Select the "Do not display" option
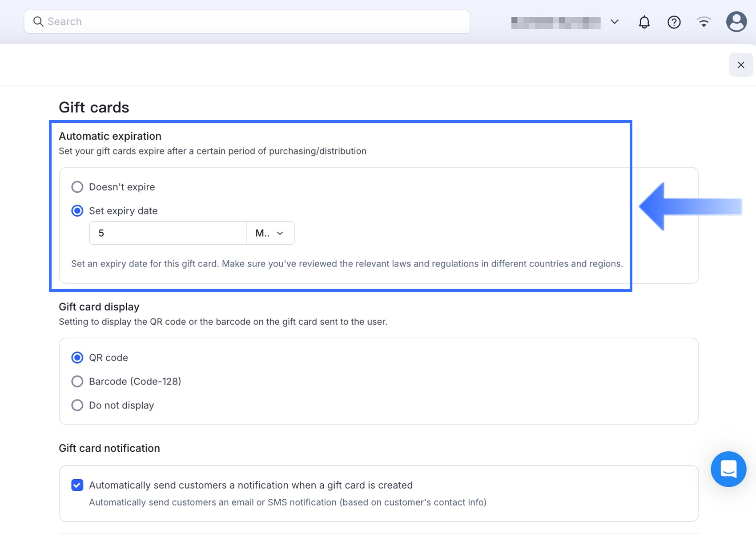This screenshot has height=542, width=756. point(77,405)
